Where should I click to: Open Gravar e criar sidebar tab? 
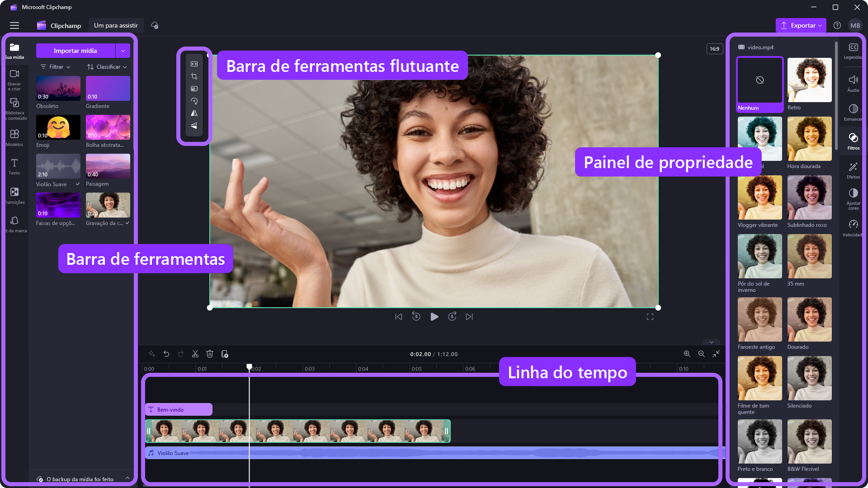[x=14, y=80]
